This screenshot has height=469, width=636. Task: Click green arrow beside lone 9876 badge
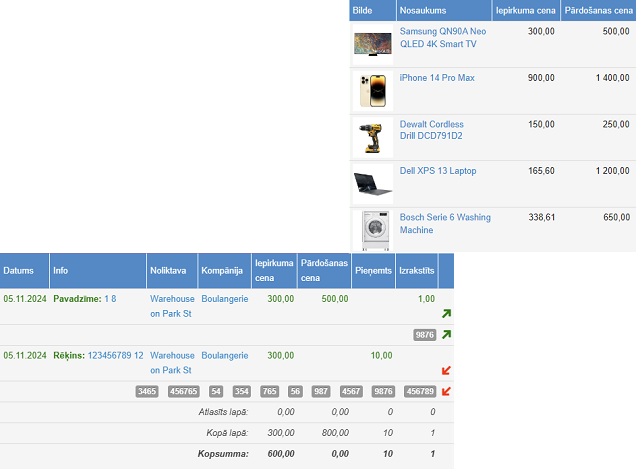pyautogui.click(x=446, y=335)
